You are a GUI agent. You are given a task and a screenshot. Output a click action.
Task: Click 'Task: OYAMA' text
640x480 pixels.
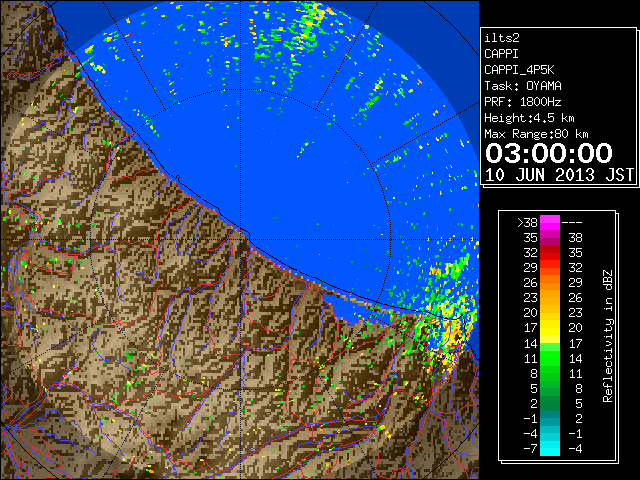[523, 86]
